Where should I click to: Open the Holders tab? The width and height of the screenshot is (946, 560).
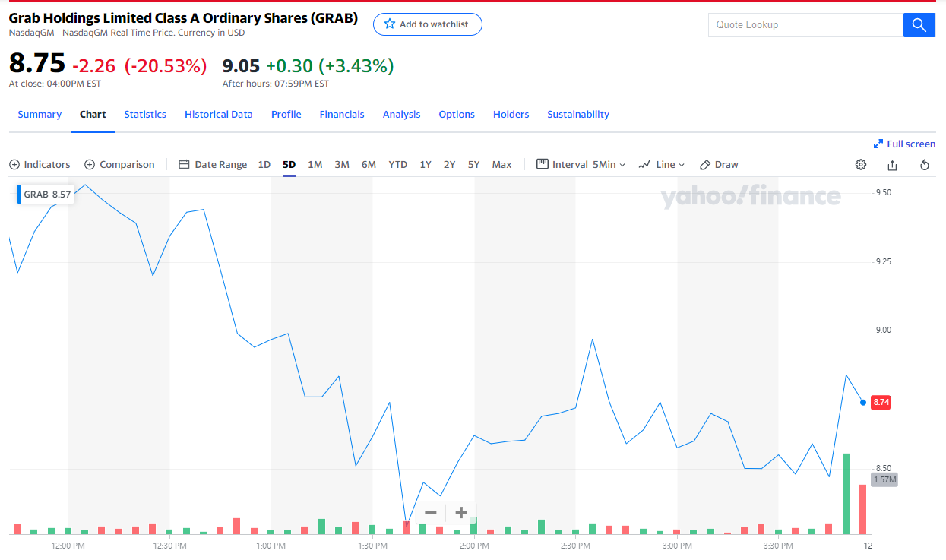(x=511, y=115)
